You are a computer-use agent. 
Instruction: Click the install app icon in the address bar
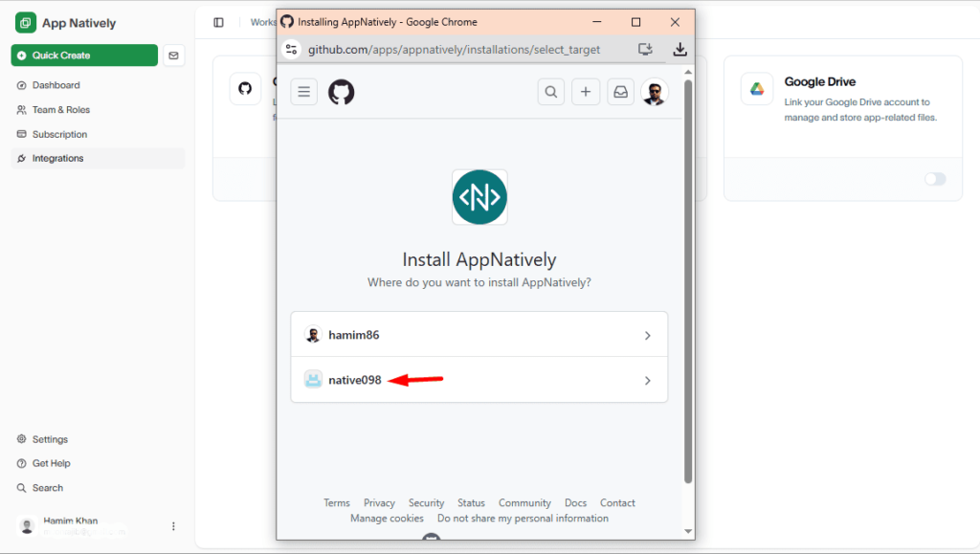point(645,50)
